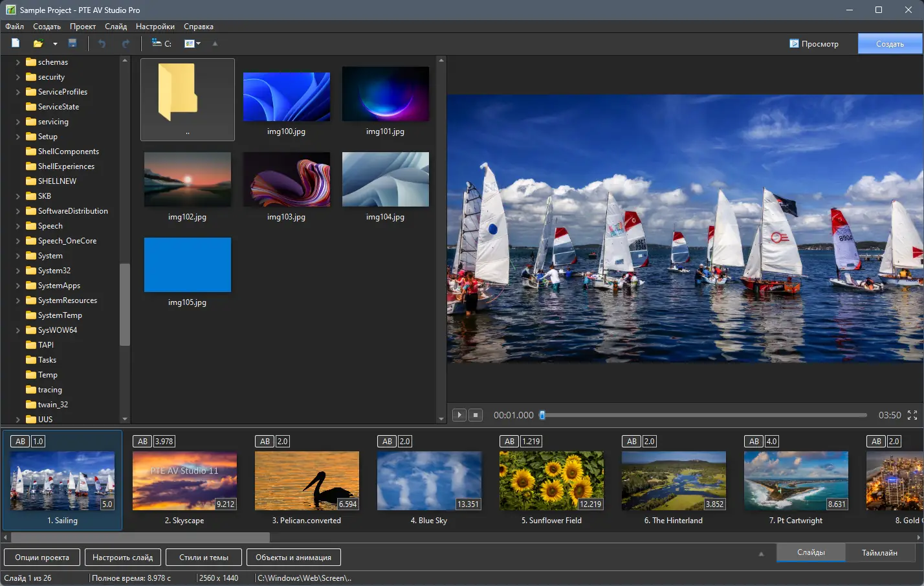Click the blue Создать publish button
This screenshot has height=586, width=924.
click(890, 43)
